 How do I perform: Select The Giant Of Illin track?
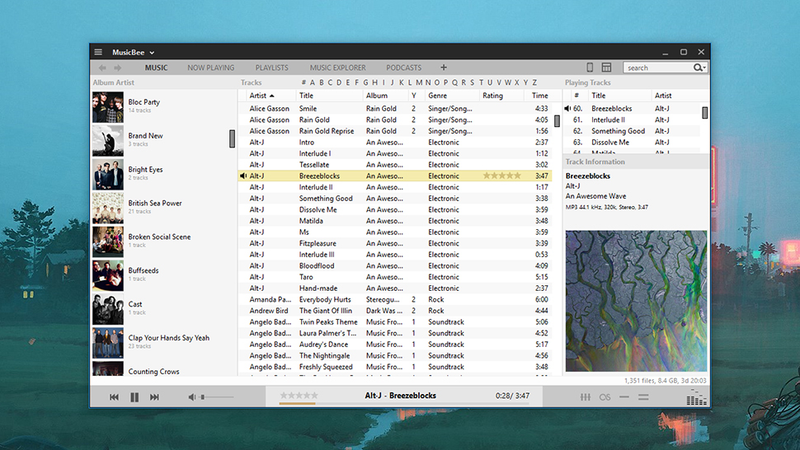pos(395,311)
